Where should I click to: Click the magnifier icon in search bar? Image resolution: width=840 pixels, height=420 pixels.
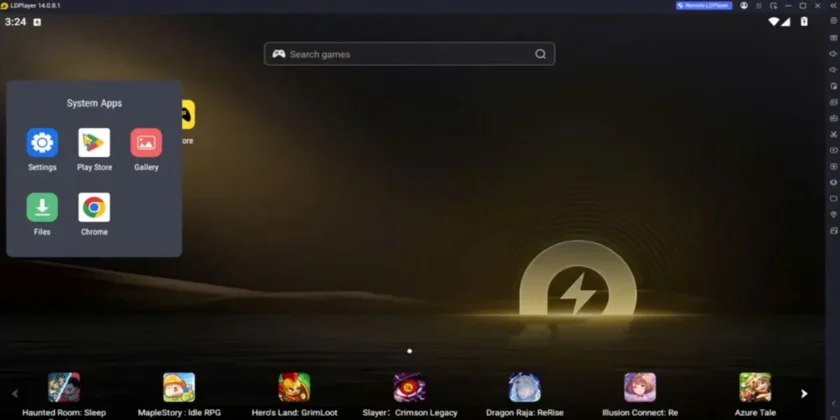click(541, 54)
